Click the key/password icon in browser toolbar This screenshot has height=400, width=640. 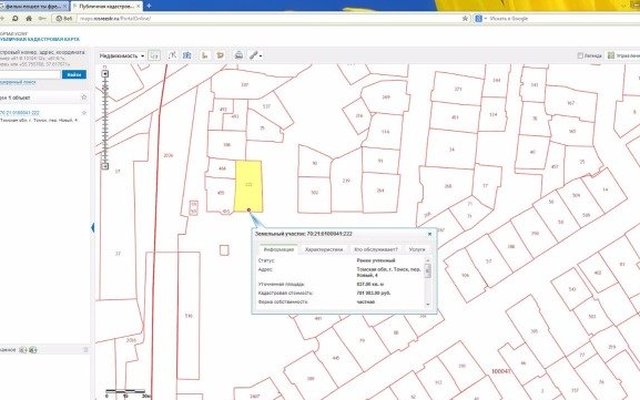coord(42,18)
